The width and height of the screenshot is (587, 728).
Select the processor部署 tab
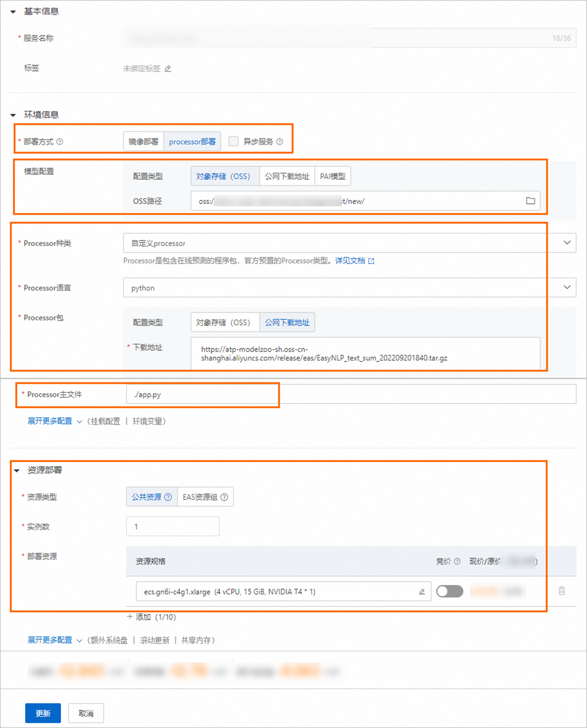point(192,141)
